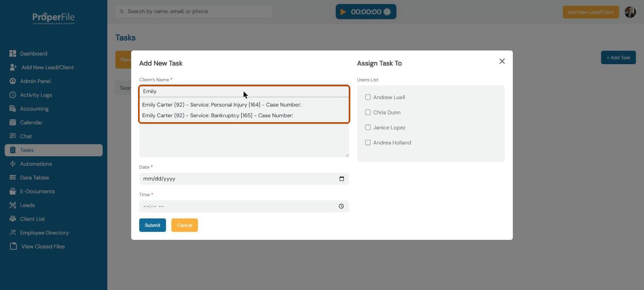
Task: Focus the top search by name field
Action: point(193,12)
